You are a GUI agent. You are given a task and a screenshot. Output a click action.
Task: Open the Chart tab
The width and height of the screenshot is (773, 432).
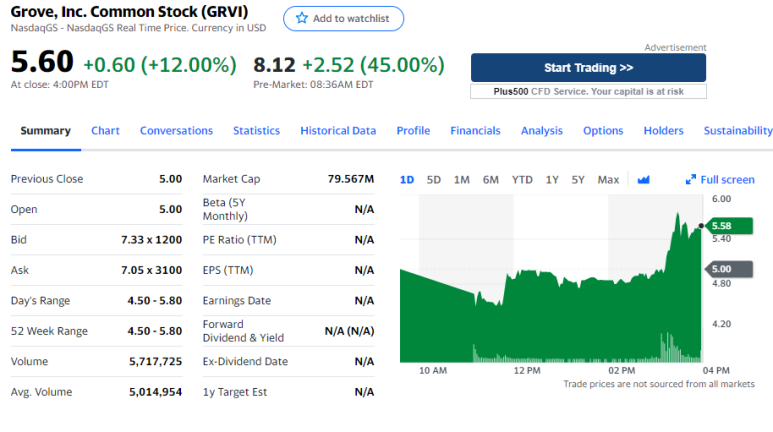tap(105, 131)
